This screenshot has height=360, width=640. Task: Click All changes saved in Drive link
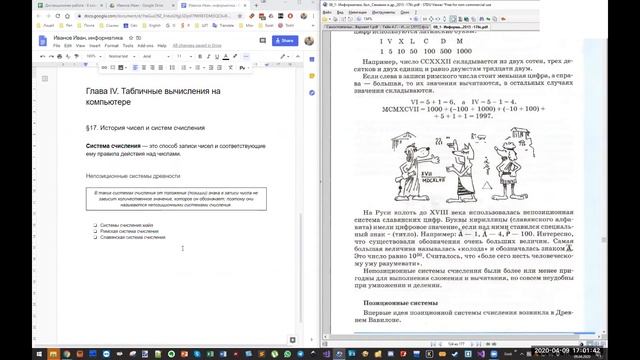pyautogui.click(x=197, y=46)
